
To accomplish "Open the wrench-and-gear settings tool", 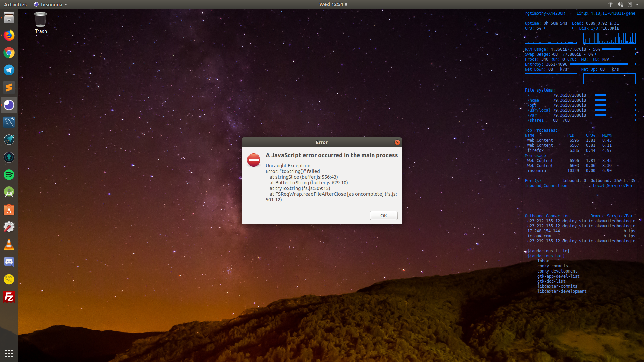I will [9, 227].
